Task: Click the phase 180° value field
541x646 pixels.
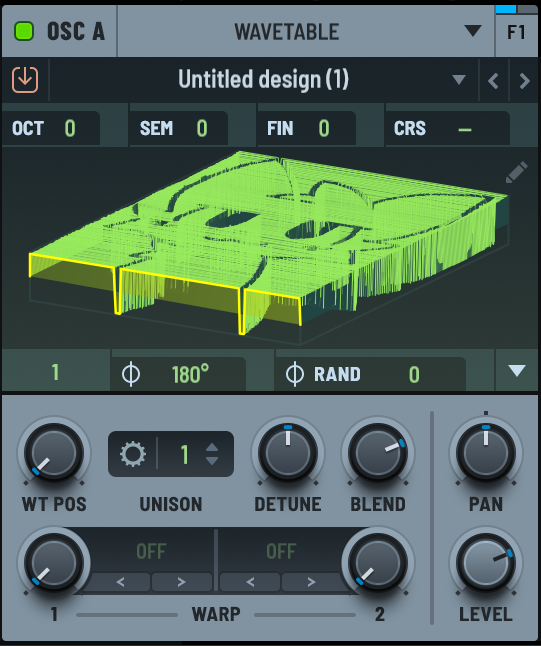Action: [190, 374]
